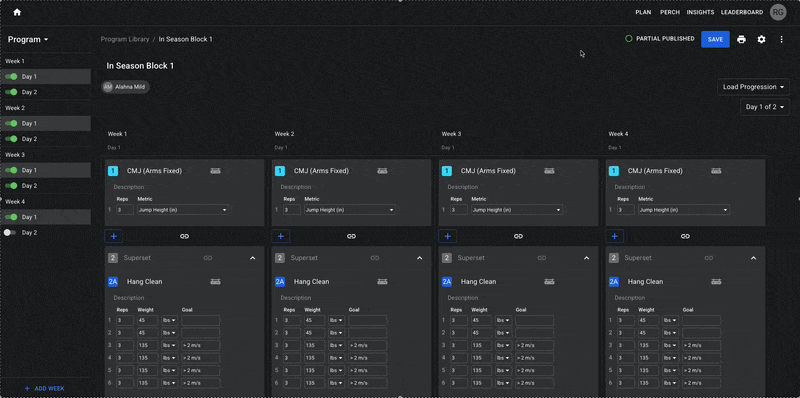
Task: Add exercise with Week 4 plus button
Action: pyautogui.click(x=614, y=236)
